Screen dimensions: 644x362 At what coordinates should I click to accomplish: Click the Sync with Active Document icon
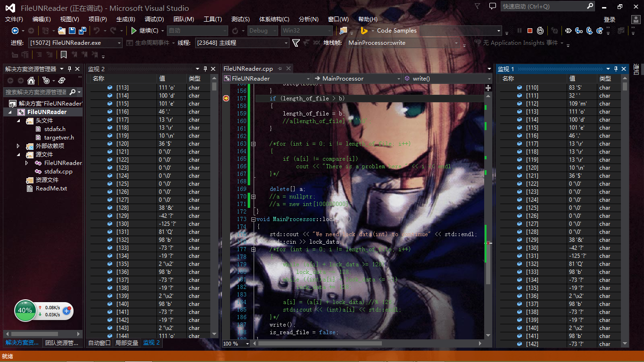tap(62, 81)
